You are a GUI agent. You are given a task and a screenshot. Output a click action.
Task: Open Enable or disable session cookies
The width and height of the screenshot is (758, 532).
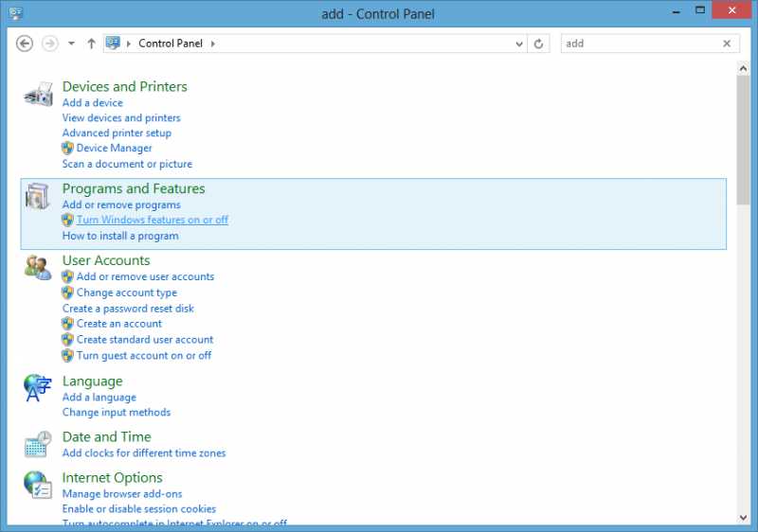[x=139, y=509]
